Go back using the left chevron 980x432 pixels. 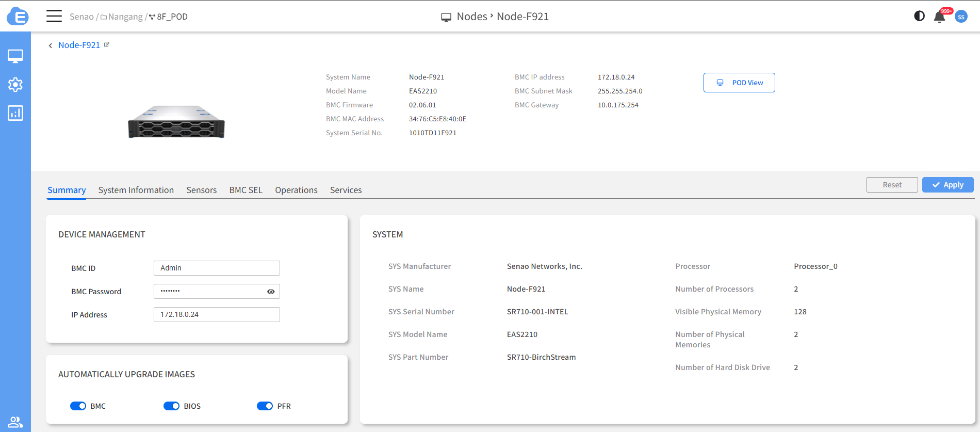(x=50, y=45)
